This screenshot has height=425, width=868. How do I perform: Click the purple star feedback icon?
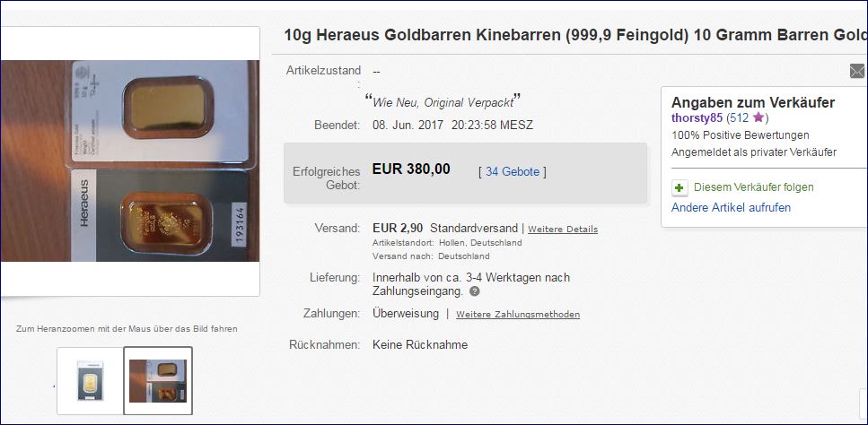click(758, 117)
